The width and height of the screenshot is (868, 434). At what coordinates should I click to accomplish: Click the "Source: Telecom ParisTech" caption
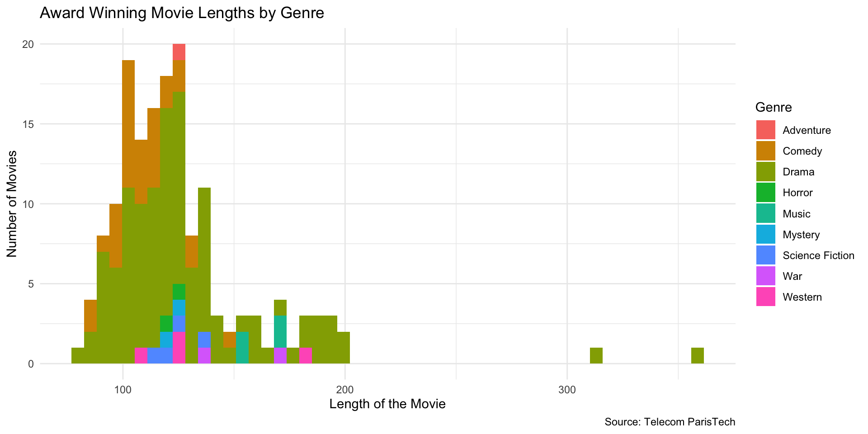(670, 422)
